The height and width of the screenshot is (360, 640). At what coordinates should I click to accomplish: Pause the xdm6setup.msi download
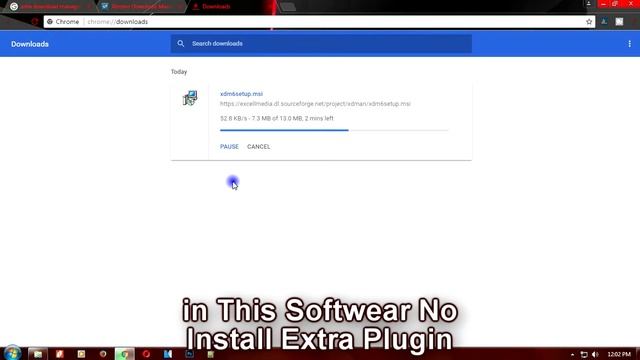pos(229,147)
